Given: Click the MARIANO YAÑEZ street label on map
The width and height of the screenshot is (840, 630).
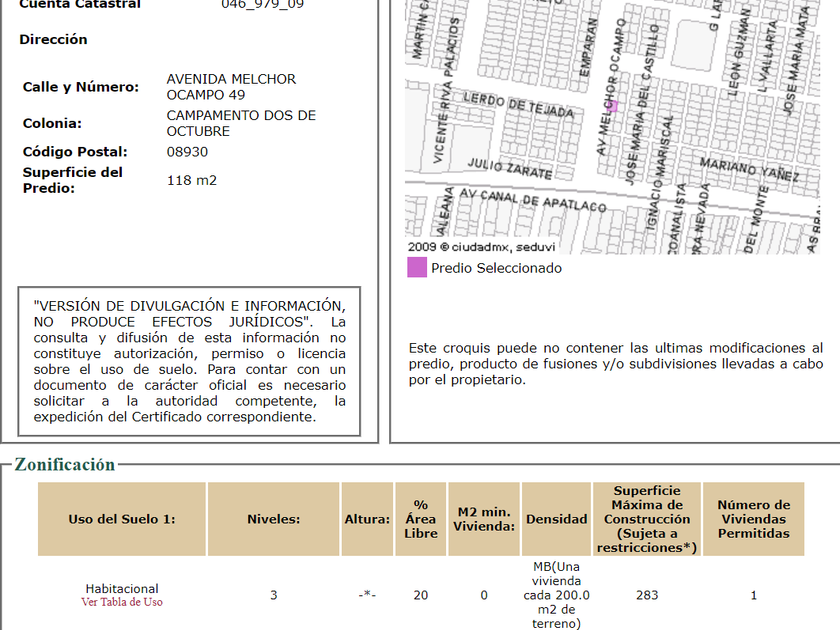Looking at the screenshot, I should (x=750, y=170).
